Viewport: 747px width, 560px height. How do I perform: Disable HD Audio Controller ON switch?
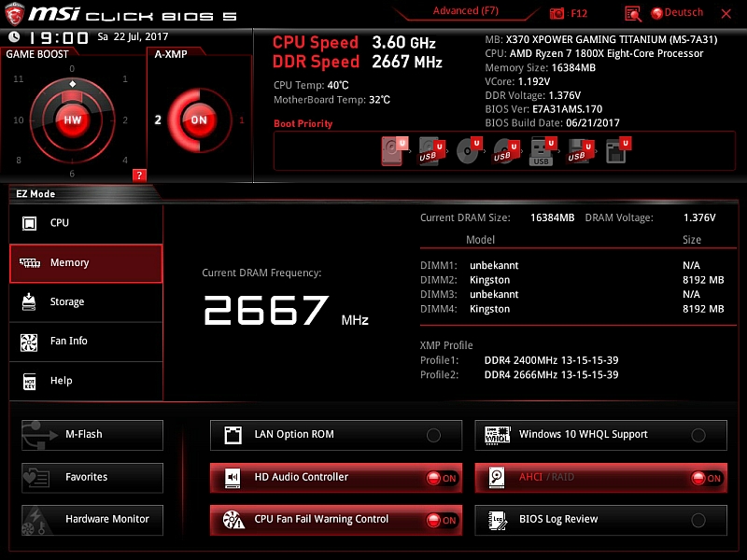point(442,478)
